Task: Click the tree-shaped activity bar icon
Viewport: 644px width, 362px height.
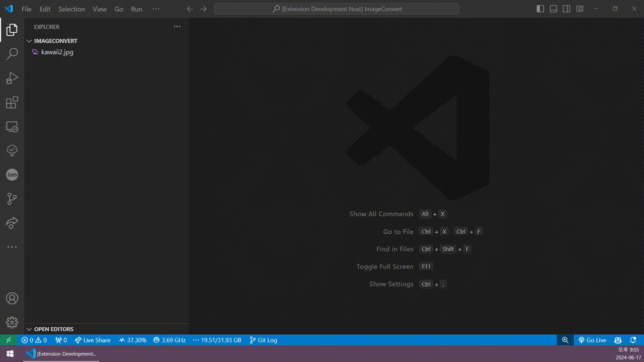Action: pyautogui.click(x=12, y=151)
